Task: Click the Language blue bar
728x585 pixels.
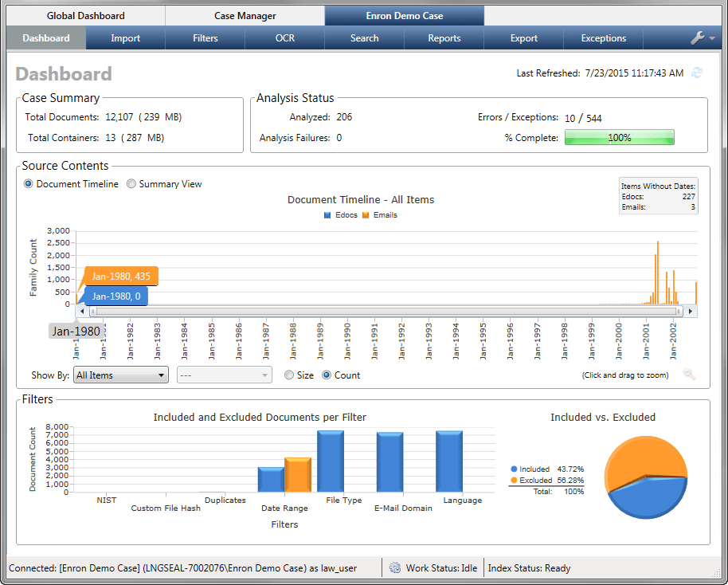Action: pyautogui.click(x=449, y=461)
